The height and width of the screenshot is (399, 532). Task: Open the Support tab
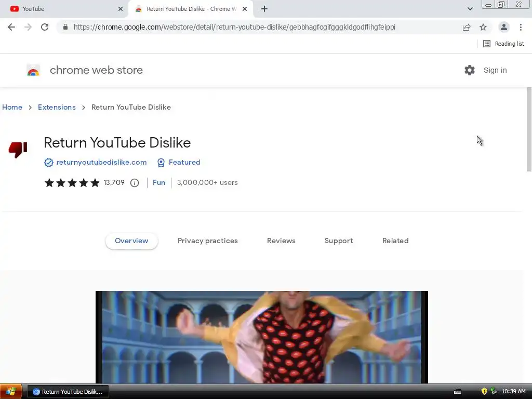pyautogui.click(x=339, y=241)
